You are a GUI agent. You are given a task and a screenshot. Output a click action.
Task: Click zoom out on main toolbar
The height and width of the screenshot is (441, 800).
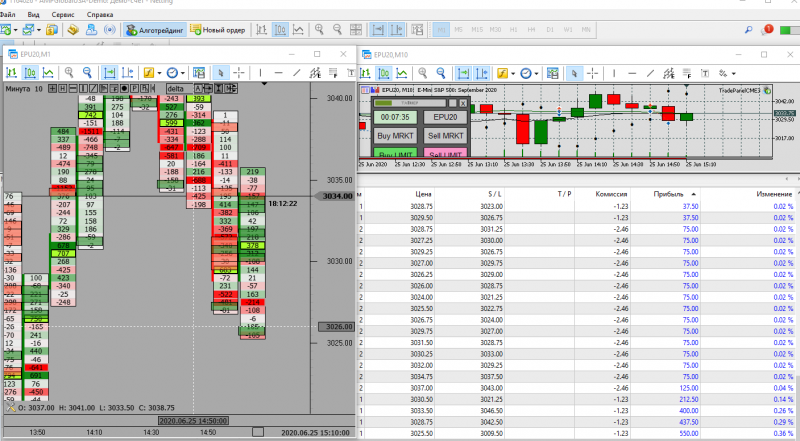(337, 30)
